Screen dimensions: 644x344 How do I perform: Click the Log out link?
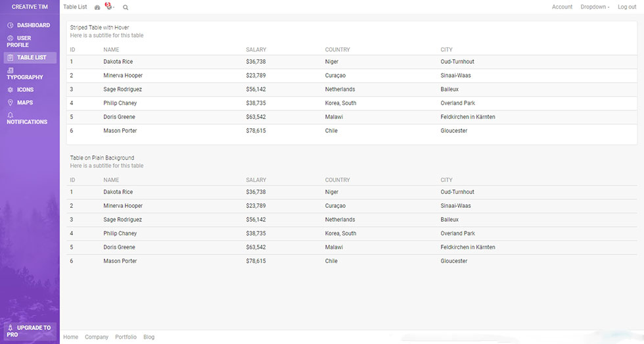click(x=627, y=7)
